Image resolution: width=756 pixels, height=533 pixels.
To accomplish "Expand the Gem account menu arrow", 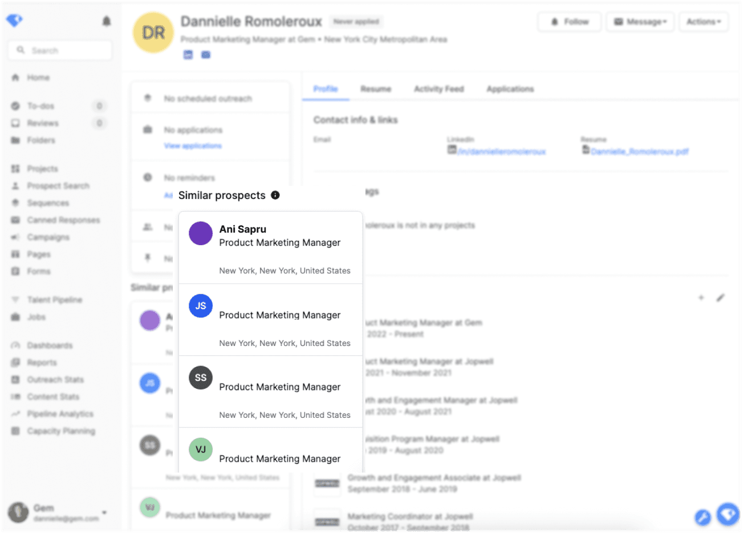I will [104, 512].
